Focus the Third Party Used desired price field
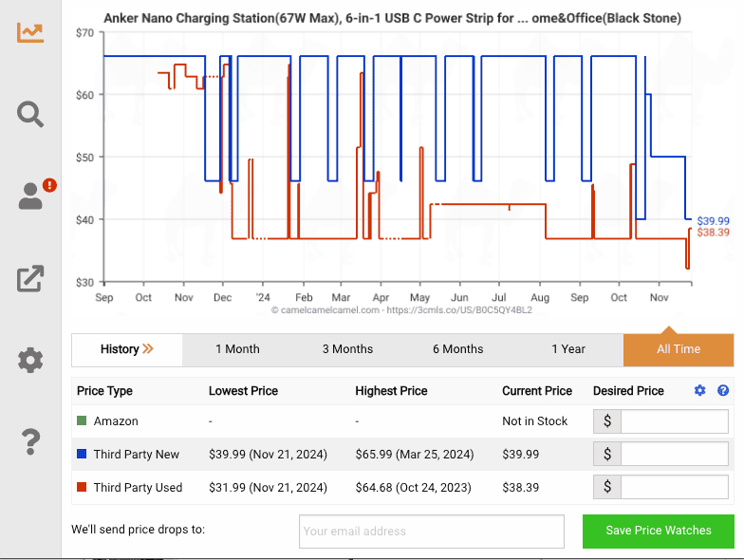 [x=674, y=487]
